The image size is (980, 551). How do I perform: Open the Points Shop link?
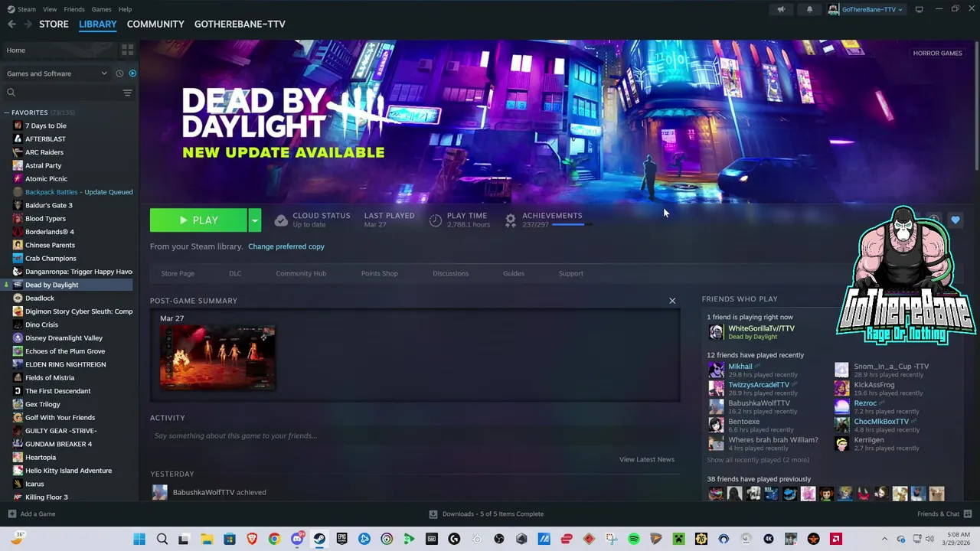379,273
